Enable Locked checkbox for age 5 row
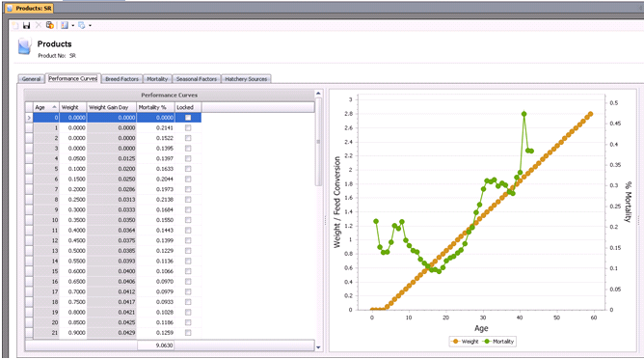The image size is (644, 359). point(188,169)
